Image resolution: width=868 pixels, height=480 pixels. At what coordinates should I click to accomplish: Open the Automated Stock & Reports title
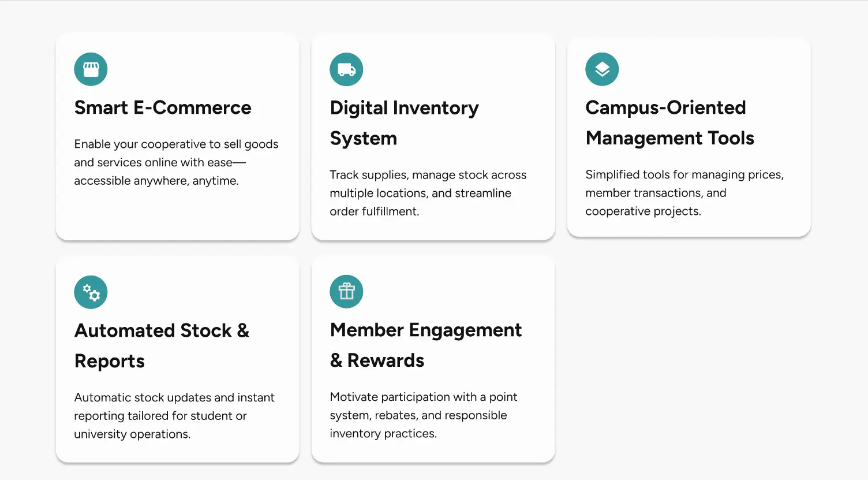click(162, 345)
